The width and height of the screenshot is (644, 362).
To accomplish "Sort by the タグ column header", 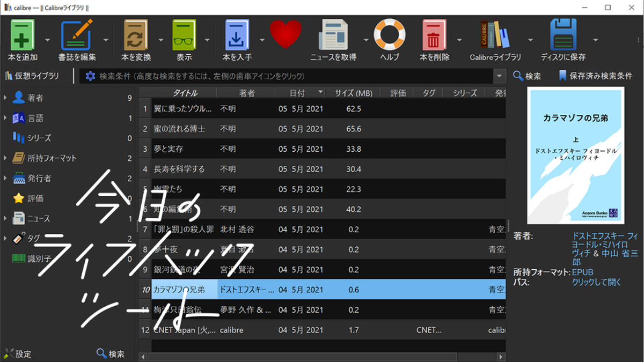I will pos(429,93).
